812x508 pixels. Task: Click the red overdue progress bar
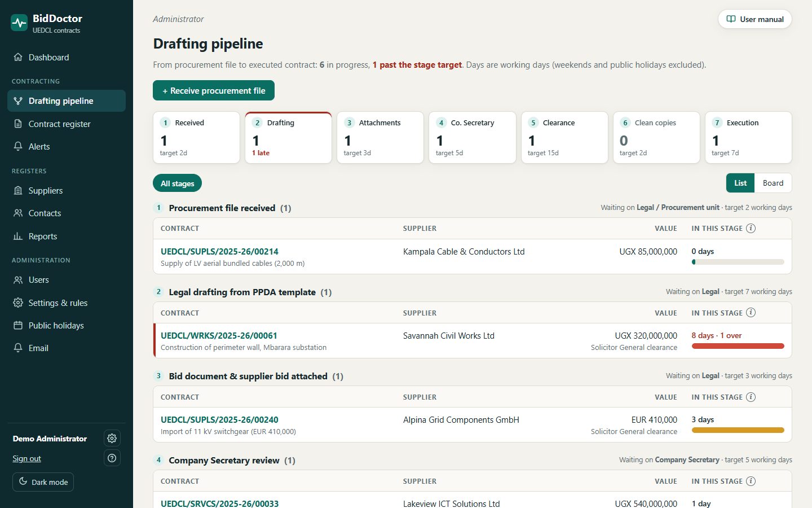click(x=738, y=346)
